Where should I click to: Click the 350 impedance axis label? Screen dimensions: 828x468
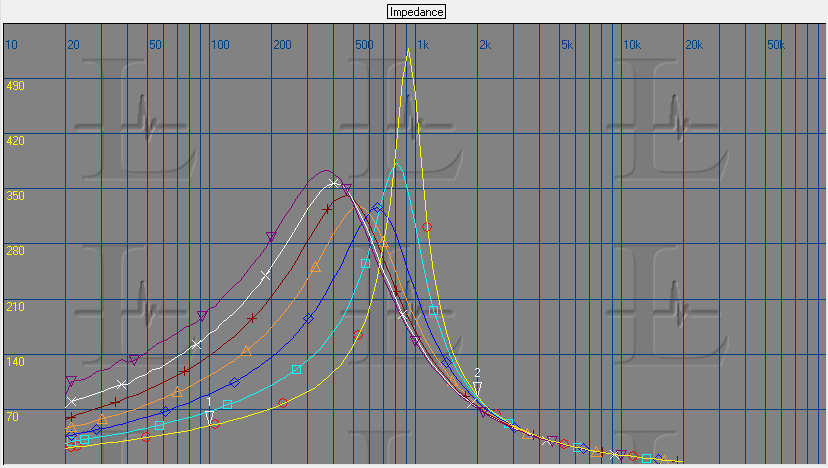[15, 195]
